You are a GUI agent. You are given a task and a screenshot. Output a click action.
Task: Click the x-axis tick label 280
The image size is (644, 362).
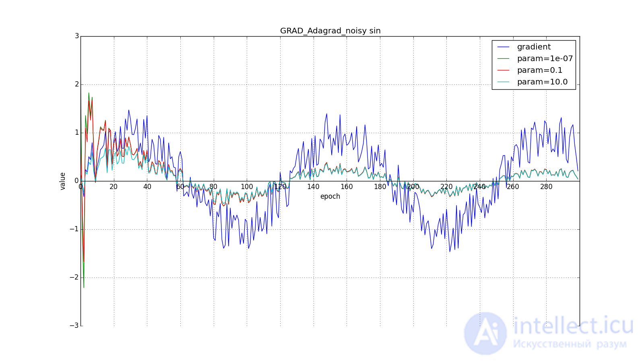547,187
